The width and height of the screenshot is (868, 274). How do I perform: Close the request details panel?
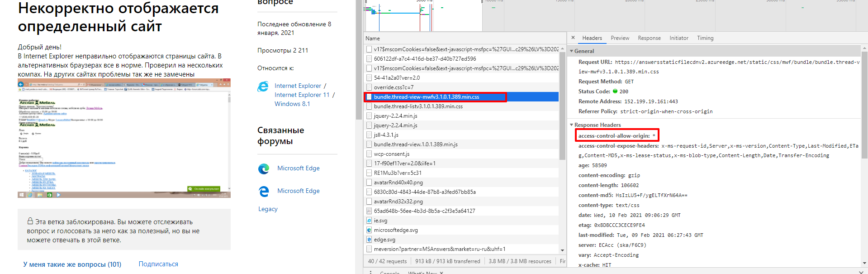click(573, 38)
